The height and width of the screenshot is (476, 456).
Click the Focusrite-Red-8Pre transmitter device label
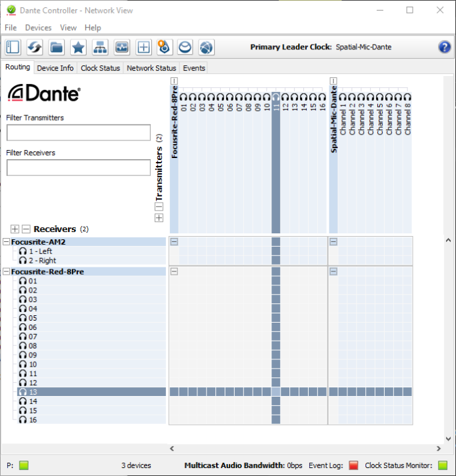coord(174,123)
